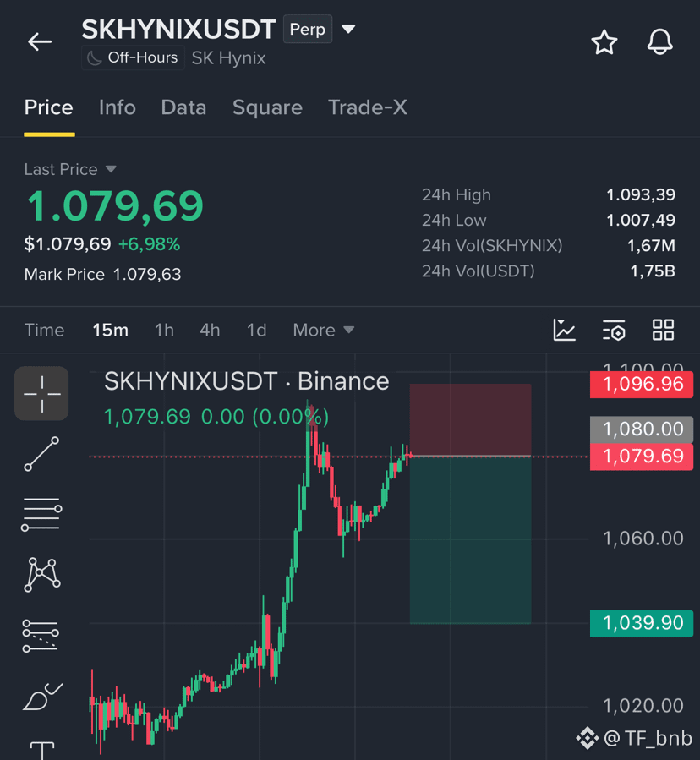Select the 1d timeframe
700x760 pixels.
pyautogui.click(x=256, y=330)
